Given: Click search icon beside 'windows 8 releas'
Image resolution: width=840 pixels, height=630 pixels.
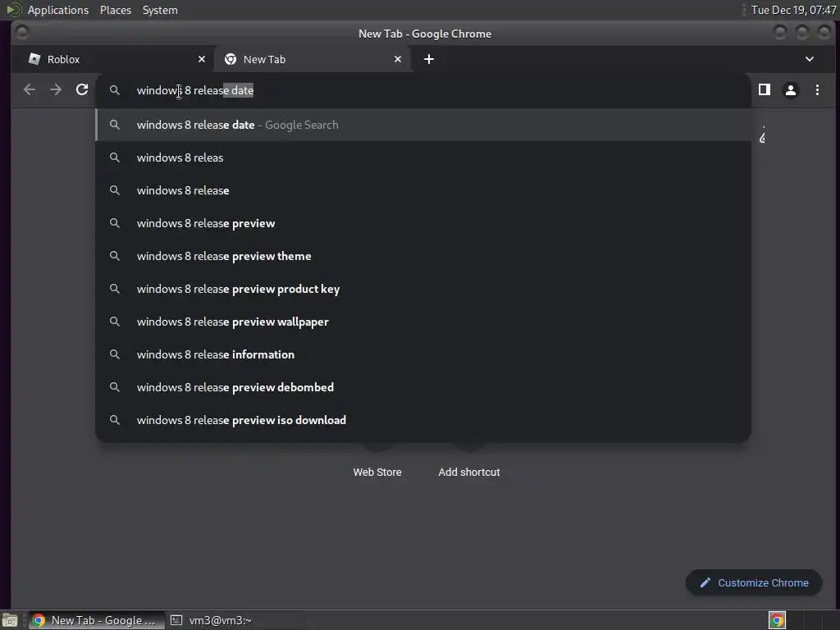Looking at the screenshot, I should [x=115, y=157].
